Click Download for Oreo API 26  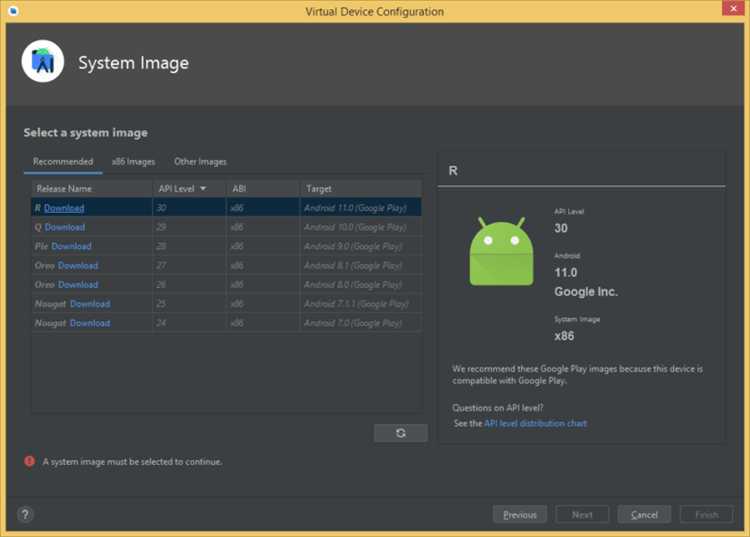point(78,285)
